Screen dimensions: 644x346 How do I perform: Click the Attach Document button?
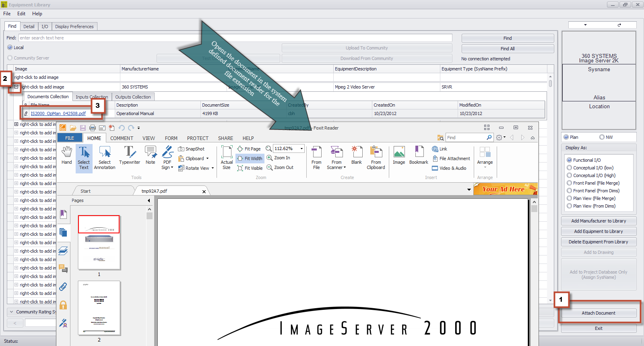[x=599, y=313]
